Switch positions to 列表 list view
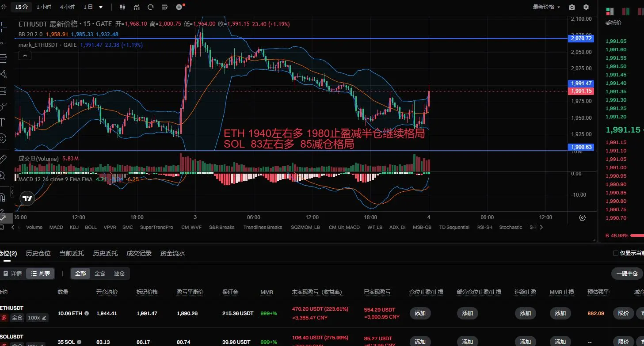 (x=40, y=274)
